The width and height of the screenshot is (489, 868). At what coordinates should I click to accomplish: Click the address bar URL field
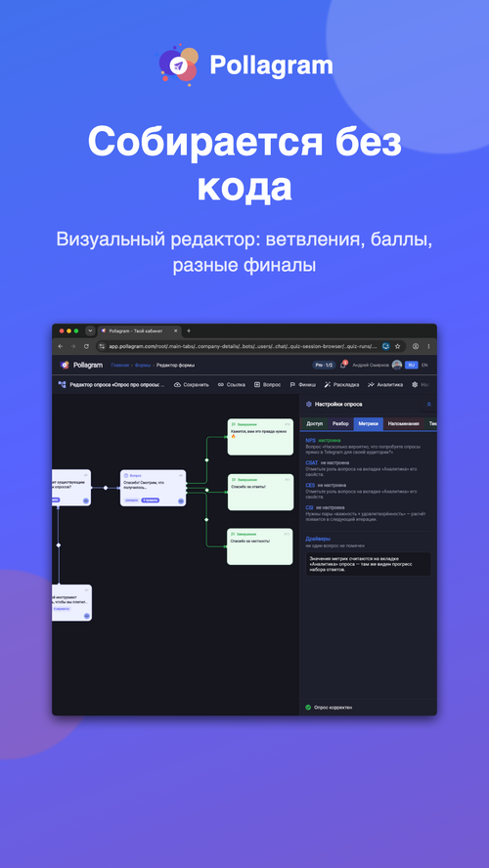coord(243,346)
